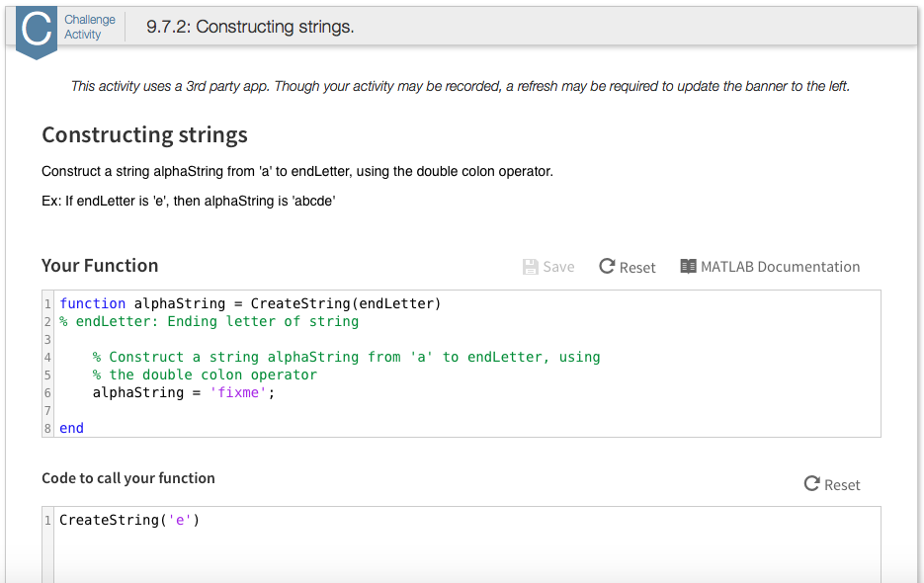The width and height of the screenshot is (924, 583).
Task: Click the 'end' keyword on line 8
Action: [x=71, y=428]
